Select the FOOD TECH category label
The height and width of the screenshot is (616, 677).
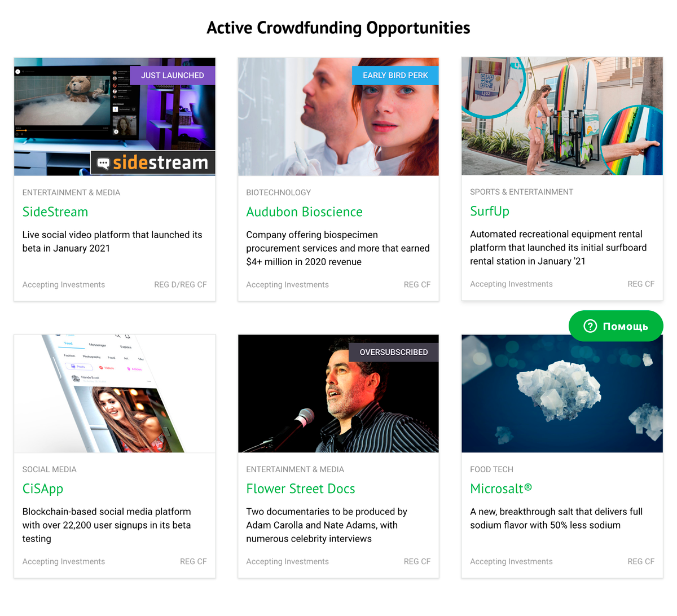click(x=491, y=469)
